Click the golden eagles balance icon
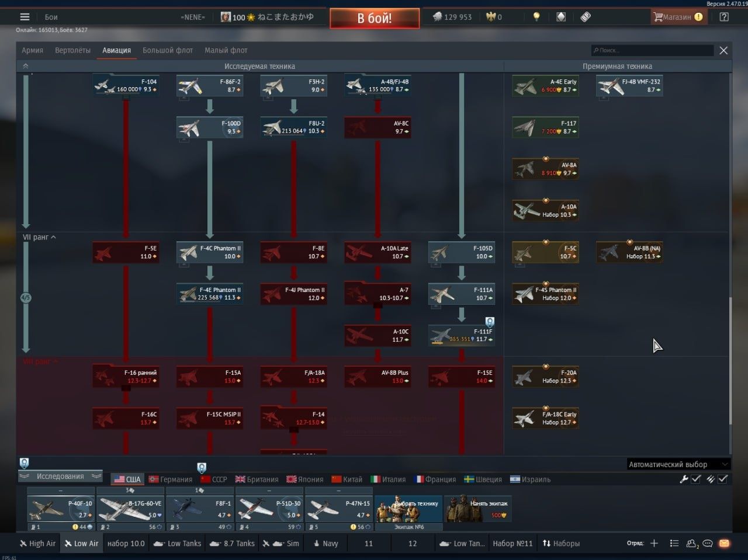This screenshot has height=560, width=748. [x=491, y=17]
